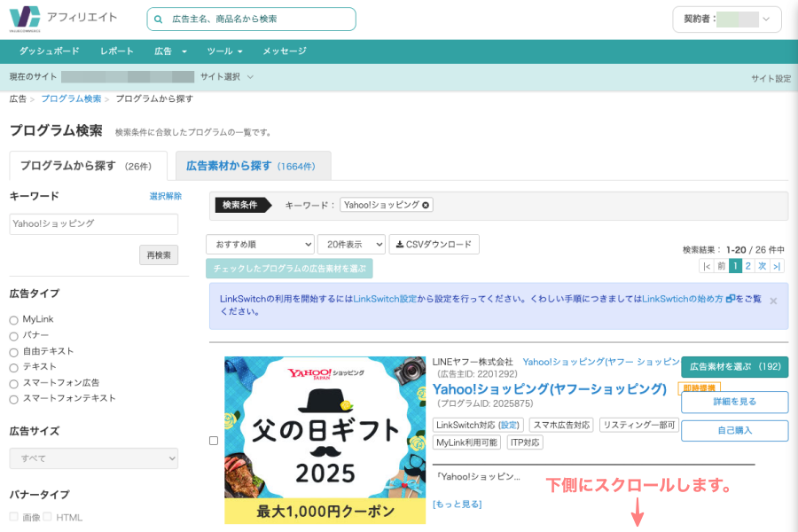Click 広告 breadcrumb item
The image size is (798, 532).
pyautogui.click(x=18, y=98)
